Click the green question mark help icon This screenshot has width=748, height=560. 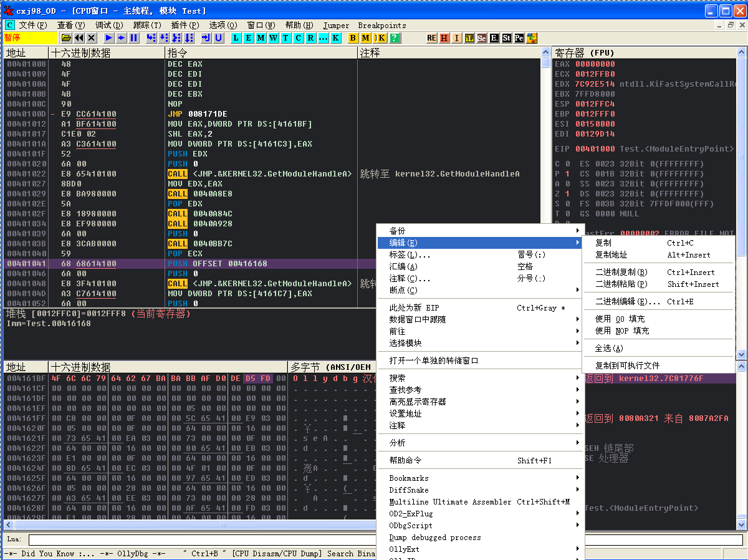point(395,38)
